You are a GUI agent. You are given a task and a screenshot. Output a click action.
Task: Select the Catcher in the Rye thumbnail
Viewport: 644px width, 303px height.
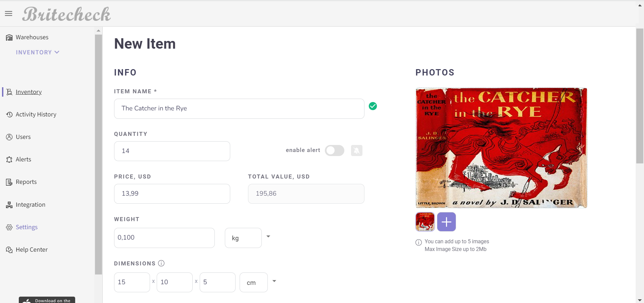[x=425, y=222]
